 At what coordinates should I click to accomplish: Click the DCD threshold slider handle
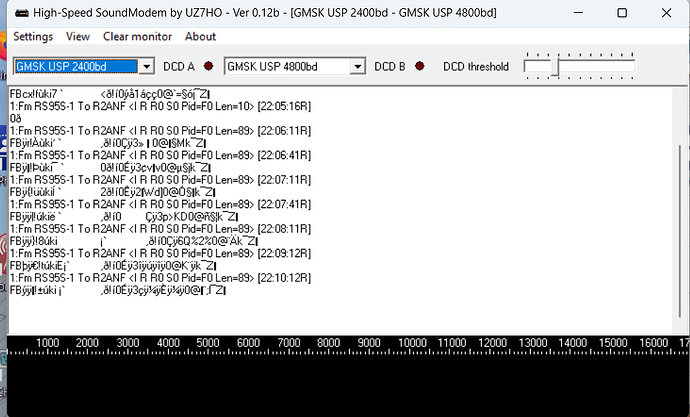click(x=556, y=67)
